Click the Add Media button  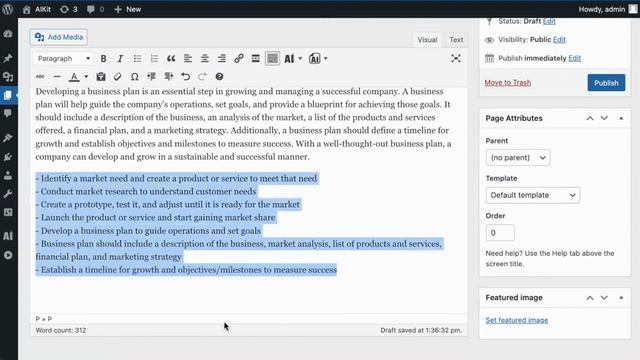pyautogui.click(x=59, y=37)
